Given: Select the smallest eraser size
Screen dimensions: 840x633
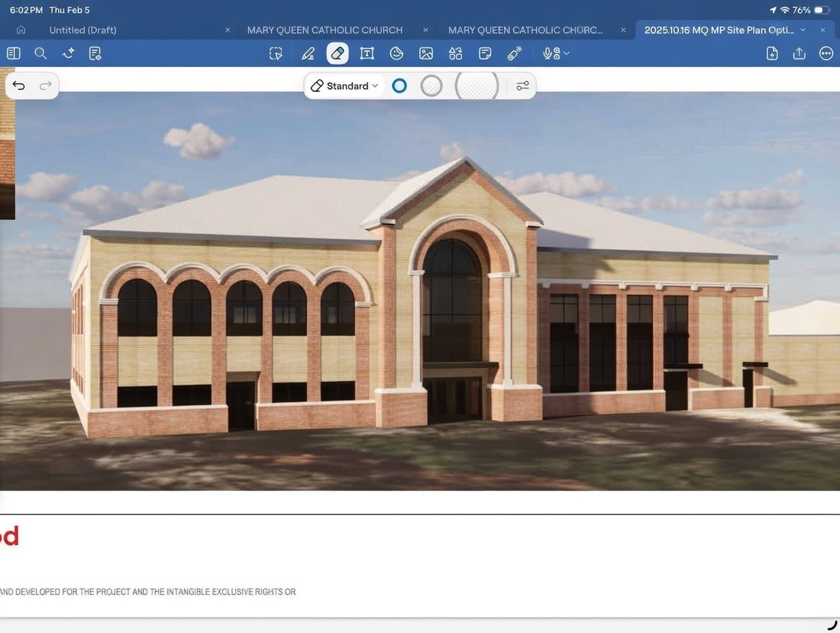Looking at the screenshot, I should pyautogui.click(x=399, y=86).
